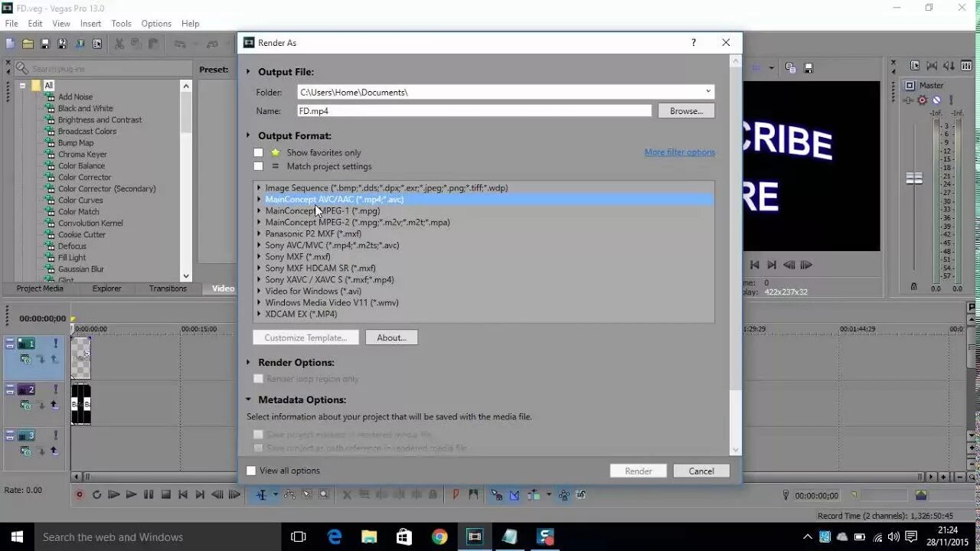Click the Insert Marker icon in timeline toolbar

click(456, 495)
